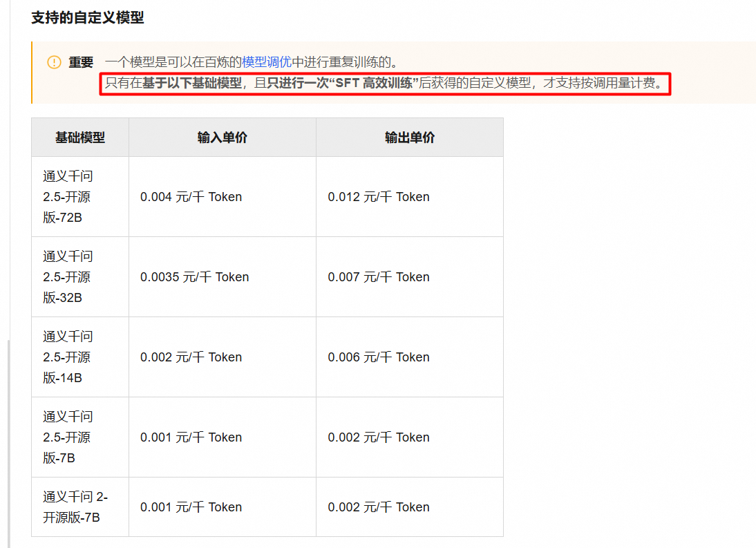
Task: Click the sentence starting 一个模型是可以在百炼的
Action: click(252, 62)
